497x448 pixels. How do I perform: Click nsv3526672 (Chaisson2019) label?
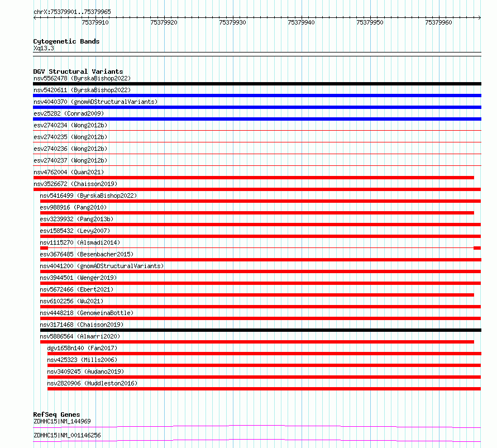[x=75, y=184]
